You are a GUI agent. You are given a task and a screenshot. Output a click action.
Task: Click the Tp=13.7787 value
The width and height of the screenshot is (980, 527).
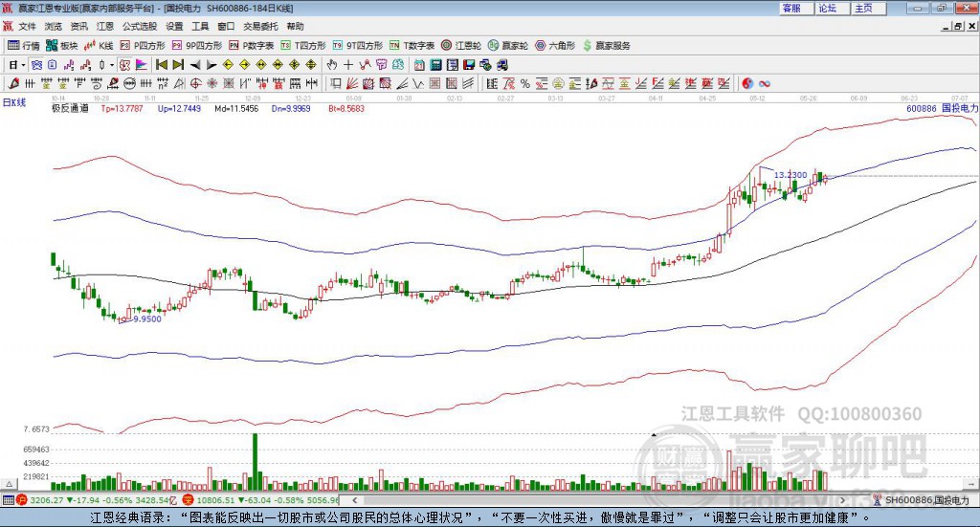[122, 109]
